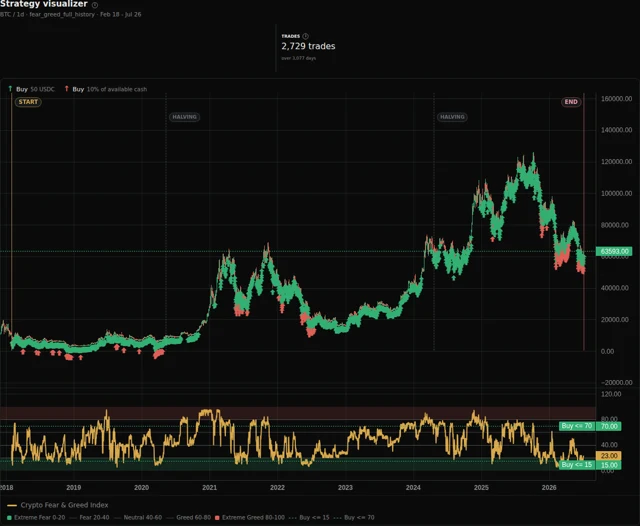Click the 2023 label on the time axis
The image size is (640, 526).
point(345,487)
